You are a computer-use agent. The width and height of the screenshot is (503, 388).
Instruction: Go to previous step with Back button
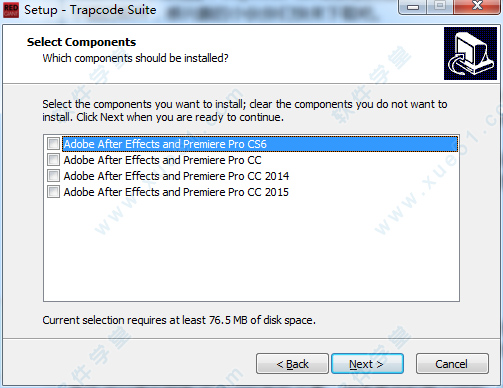[x=292, y=364]
